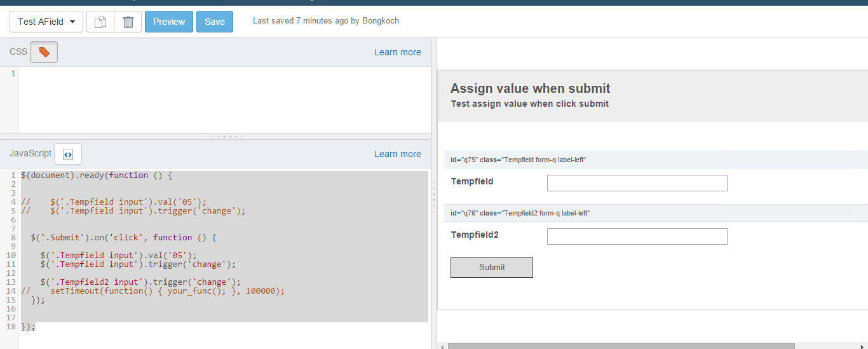Click the Save button
The height and width of the screenshot is (349, 868).
tap(215, 22)
